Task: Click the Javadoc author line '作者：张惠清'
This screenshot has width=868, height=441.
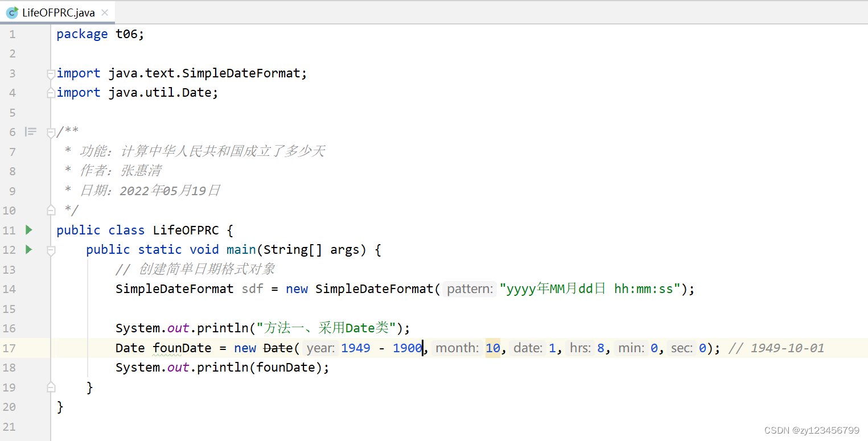Action: click(x=120, y=171)
